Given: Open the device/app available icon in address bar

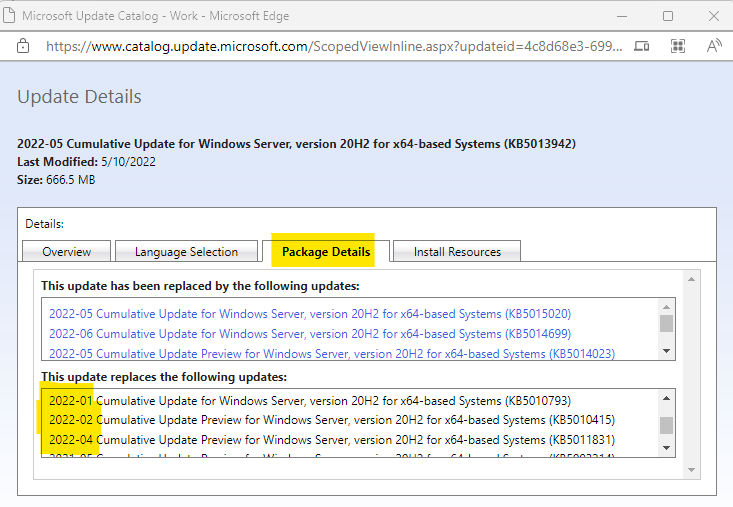Looking at the screenshot, I should tap(641, 46).
